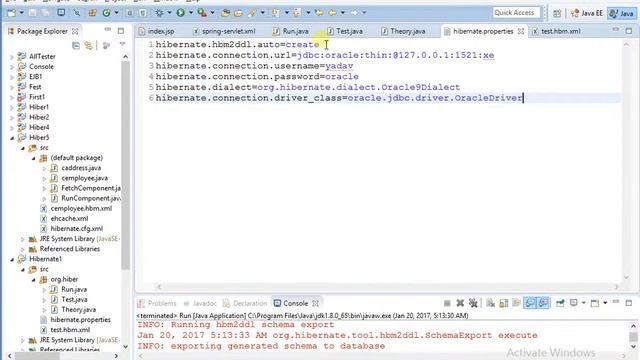This screenshot has height=360, width=640.
Task: Toggle Word Wrap icon in Console toolbar
Action: click(x=517, y=303)
